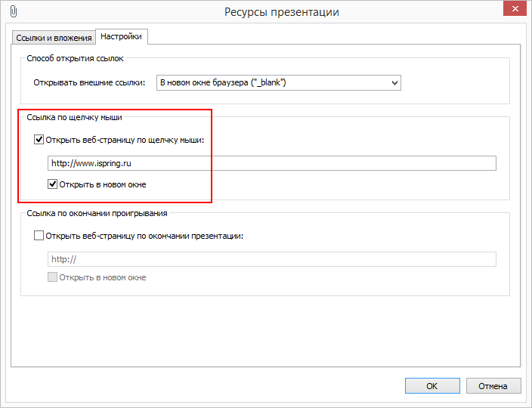Switch to Ссылки и вложения tab
The width and height of the screenshot is (532, 408).
[x=54, y=38]
